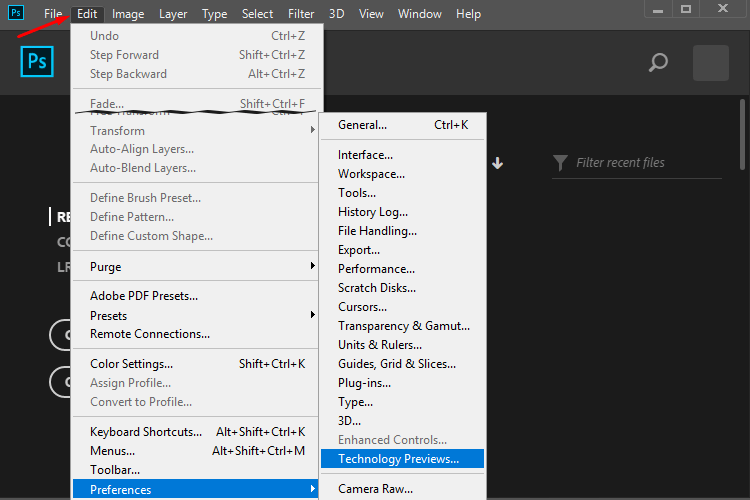Open the Type menu
The height and width of the screenshot is (500, 750).
coord(214,14)
